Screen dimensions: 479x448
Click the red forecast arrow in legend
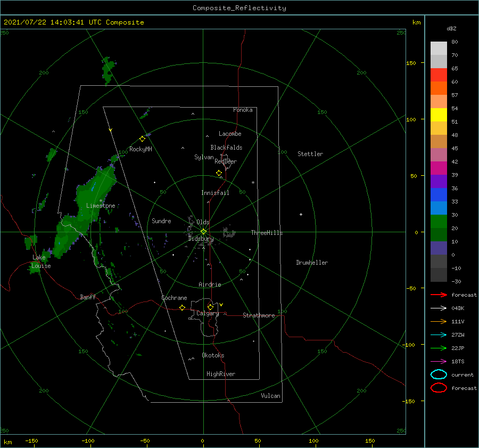(439, 295)
